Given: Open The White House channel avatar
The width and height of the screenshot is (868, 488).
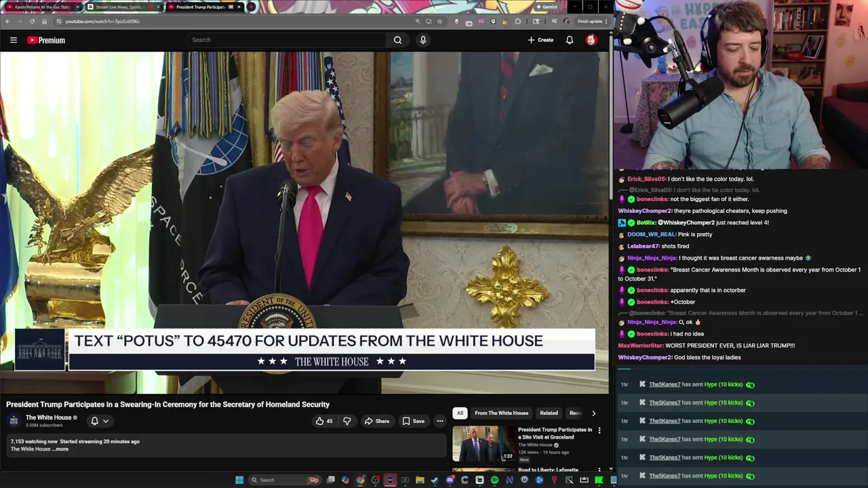Looking at the screenshot, I should point(14,421).
